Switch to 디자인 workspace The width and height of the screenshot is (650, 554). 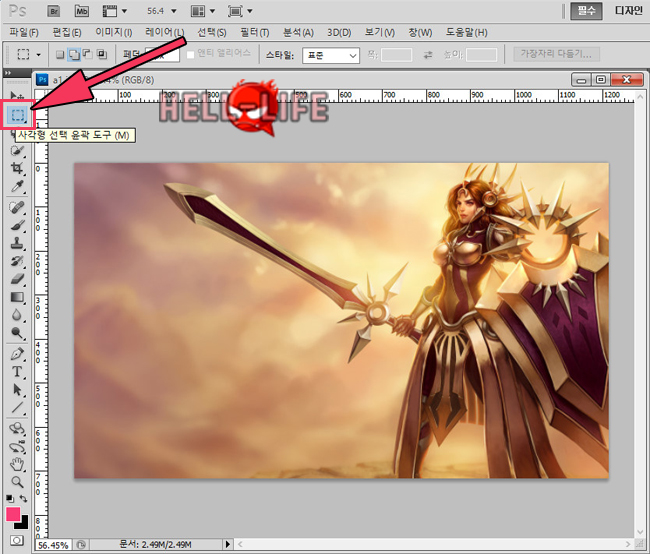pyautogui.click(x=628, y=11)
